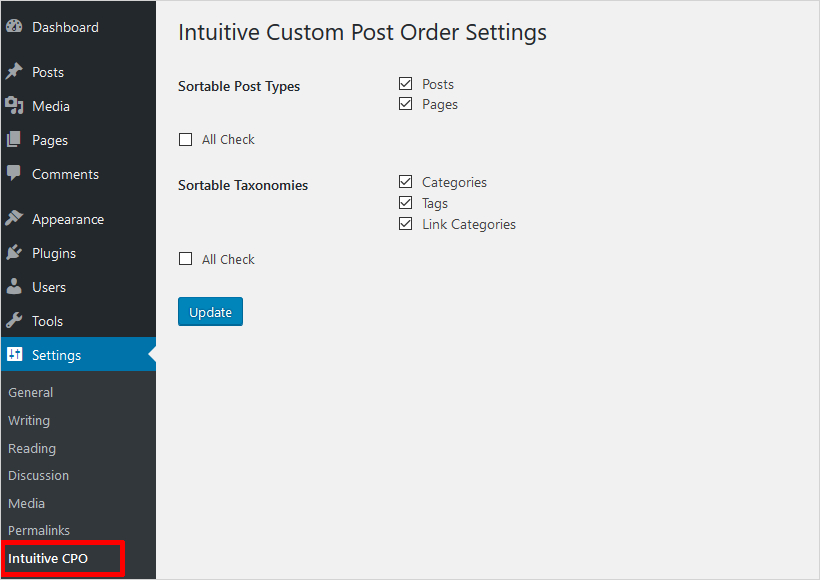
Task: Click the Comments speech bubble icon
Action: click(x=14, y=173)
